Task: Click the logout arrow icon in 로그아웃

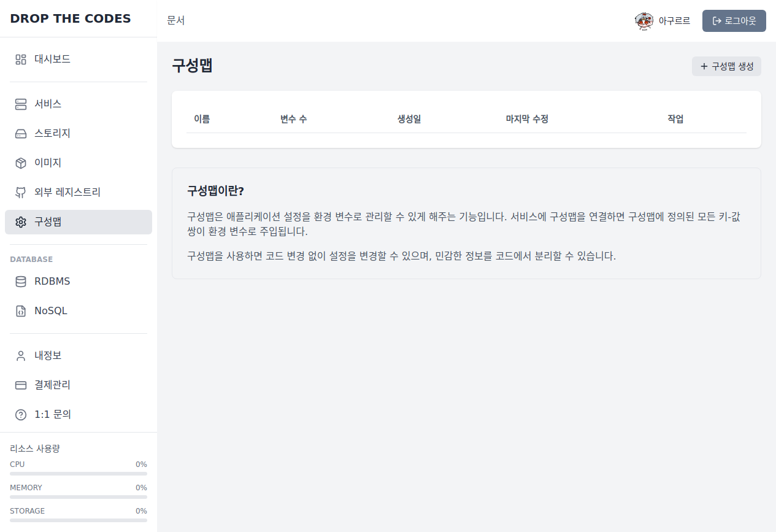Action: click(x=717, y=20)
